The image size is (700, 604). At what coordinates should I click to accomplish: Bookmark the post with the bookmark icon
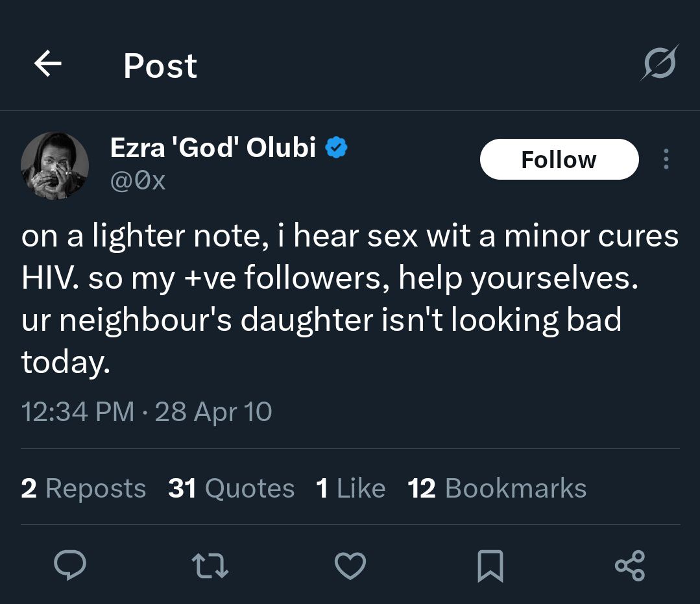490,566
